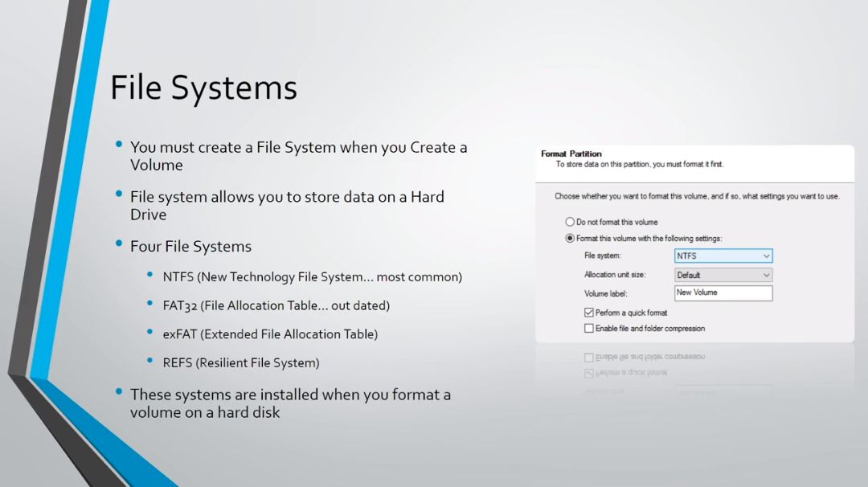This screenshot has height=487, width=868.
Task: Click 'These systems are installed when you format' bullet
Action: pos(290,403)
